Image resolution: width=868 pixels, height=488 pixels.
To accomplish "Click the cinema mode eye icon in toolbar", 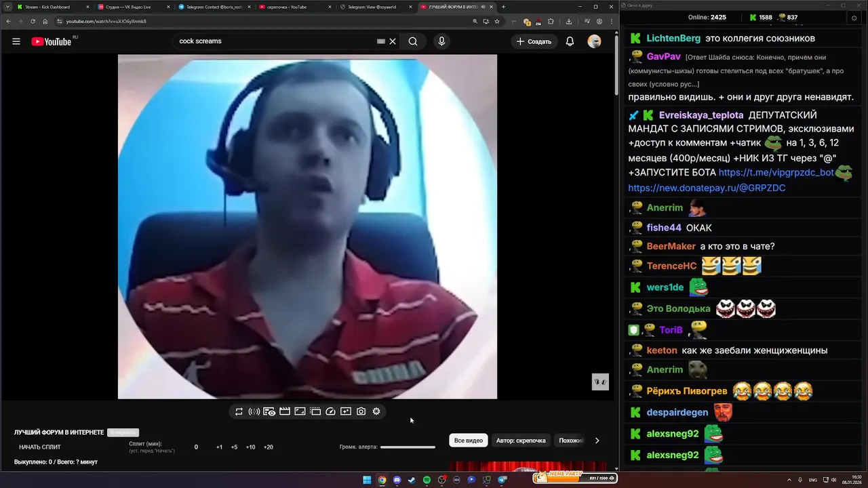I will tap(269, 411).
